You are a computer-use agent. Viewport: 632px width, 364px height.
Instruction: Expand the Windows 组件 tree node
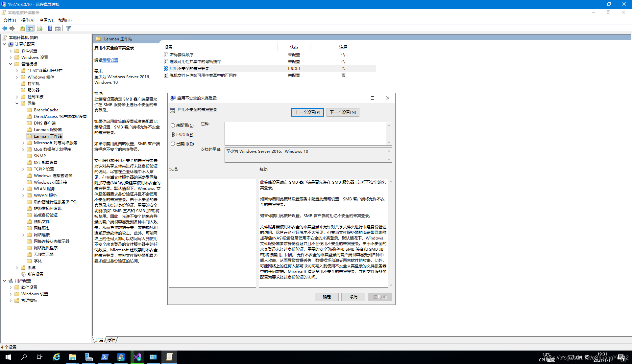pos(17,77)
